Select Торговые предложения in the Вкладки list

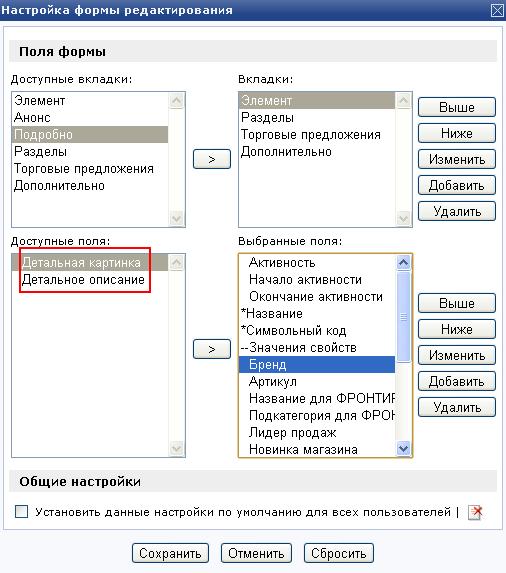317,134
